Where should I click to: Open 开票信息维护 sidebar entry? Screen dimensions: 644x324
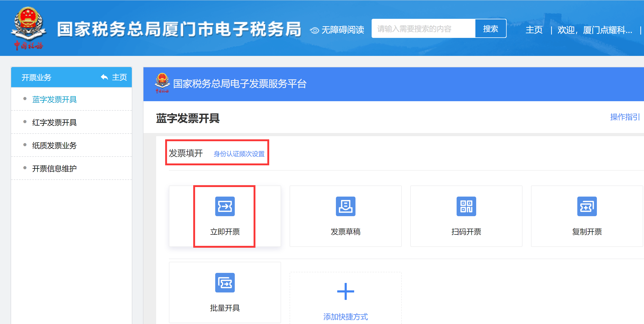[x=54, y=168]
